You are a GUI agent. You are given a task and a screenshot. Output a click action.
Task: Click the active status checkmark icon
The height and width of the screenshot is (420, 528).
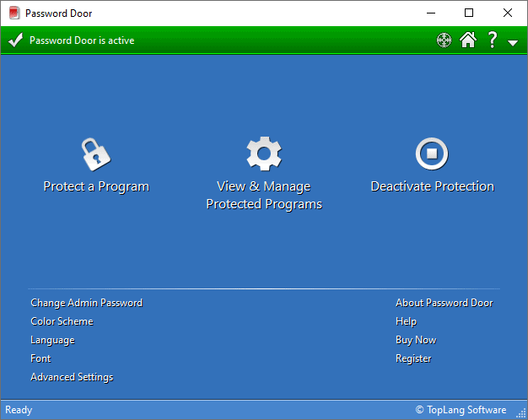15,40
